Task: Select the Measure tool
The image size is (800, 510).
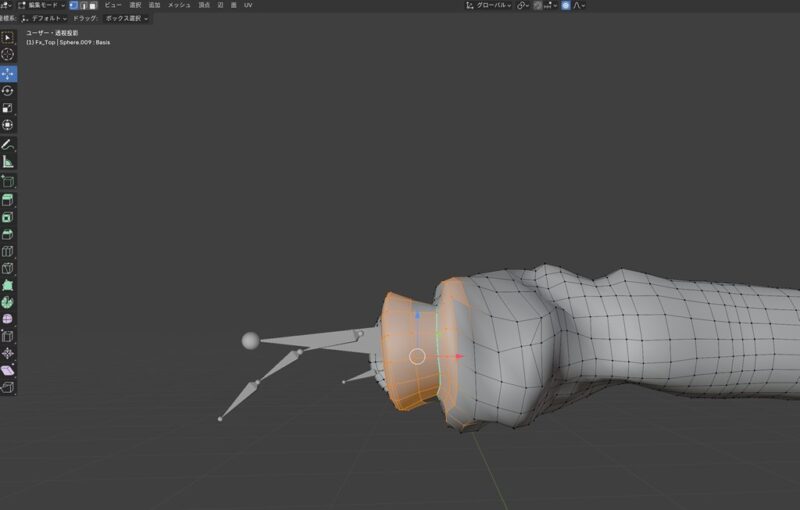Action: coord(8,161)
